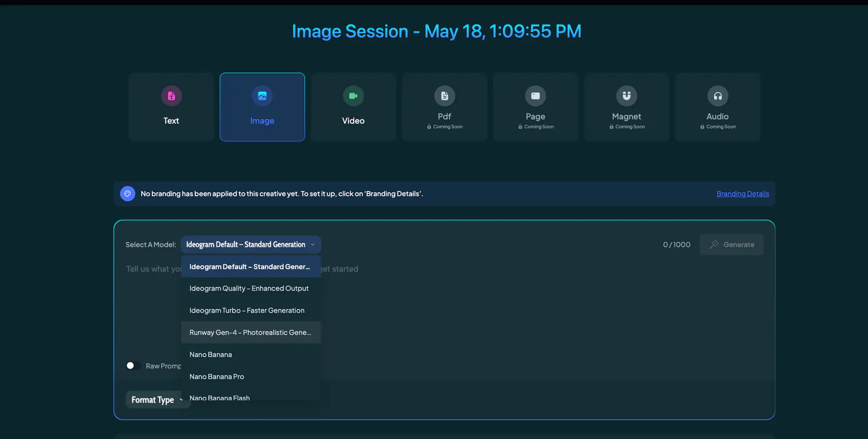868x439 pixels.
Task: Choose Ideogram Quality – Enhanced Output option
Action: (x=251, y=289)
